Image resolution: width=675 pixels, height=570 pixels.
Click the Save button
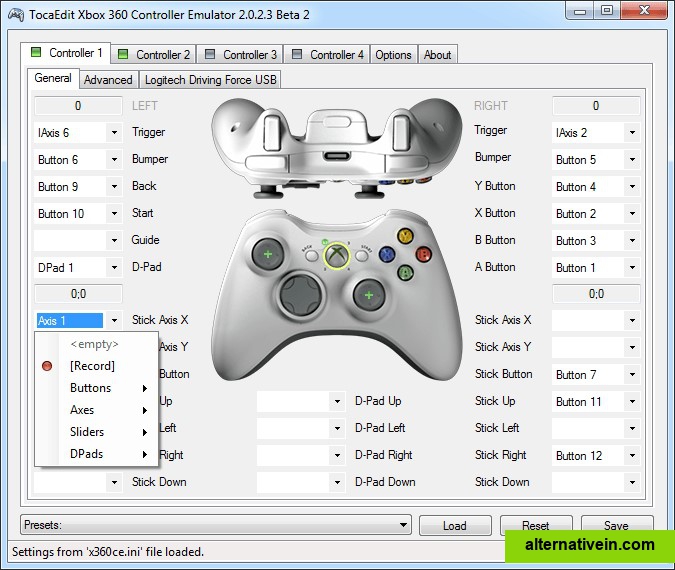tap(617, 525)
